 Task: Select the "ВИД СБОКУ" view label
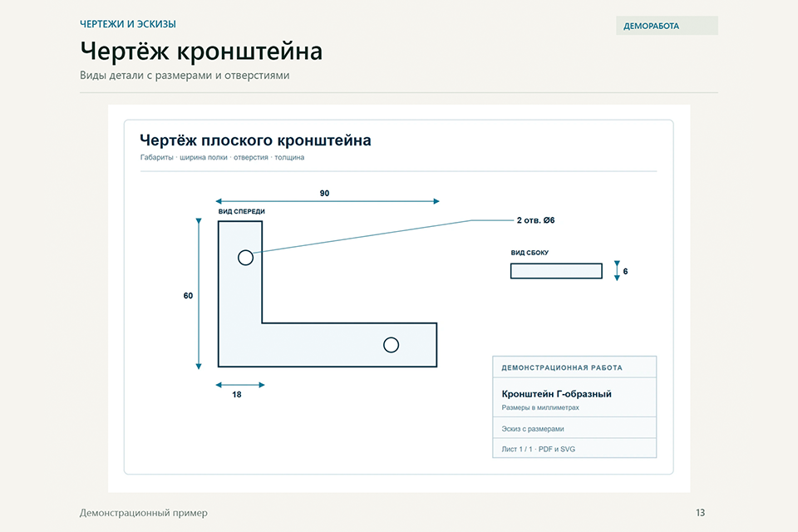tap(530, 253)
